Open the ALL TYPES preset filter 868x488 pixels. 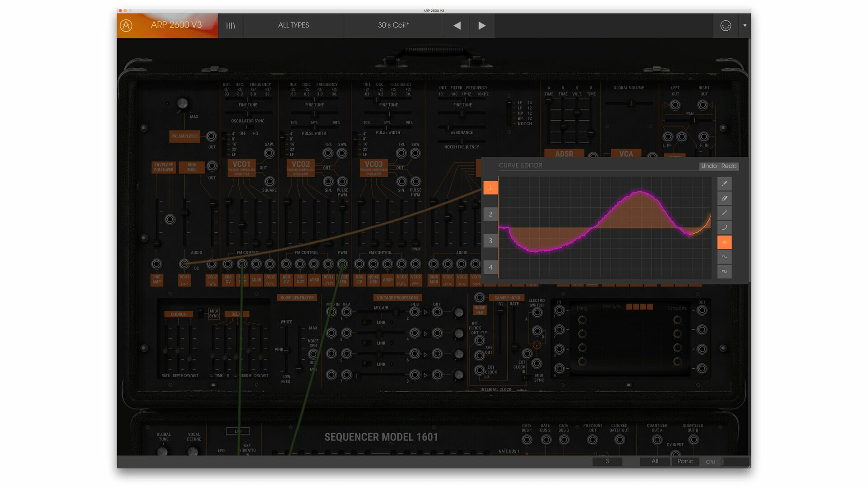[293, 25]
